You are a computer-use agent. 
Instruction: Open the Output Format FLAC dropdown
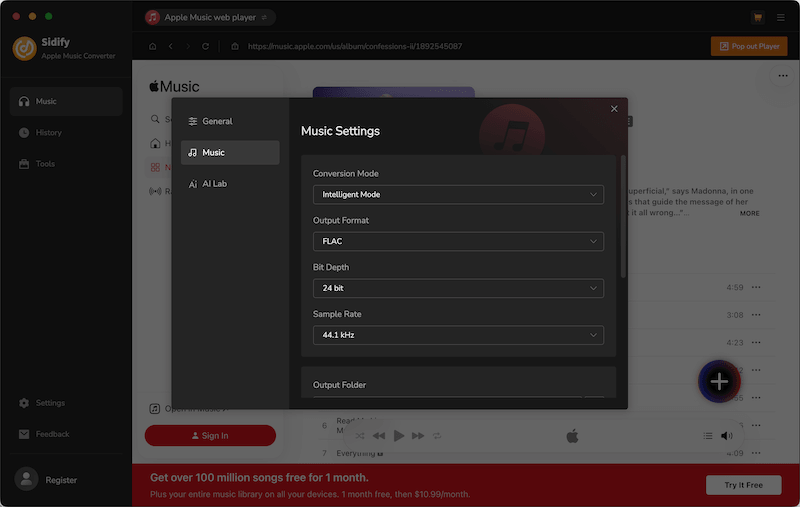coord(458,241)
